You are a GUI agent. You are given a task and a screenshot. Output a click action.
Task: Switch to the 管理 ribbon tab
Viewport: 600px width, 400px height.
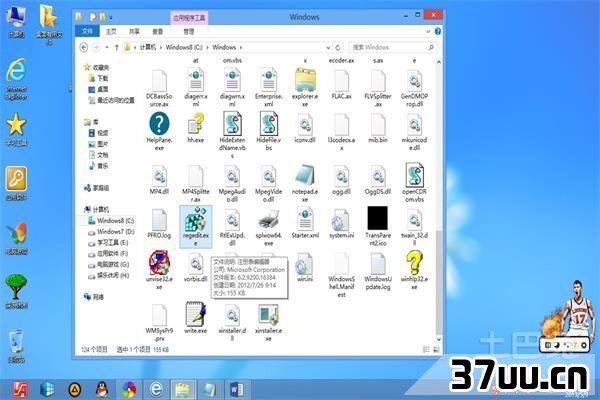[189, 31]
